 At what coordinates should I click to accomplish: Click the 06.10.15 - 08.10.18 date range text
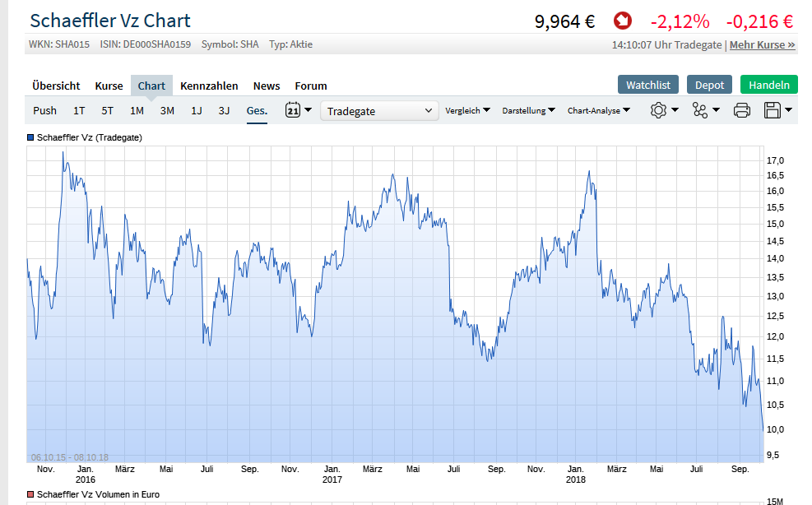[70, 457]
